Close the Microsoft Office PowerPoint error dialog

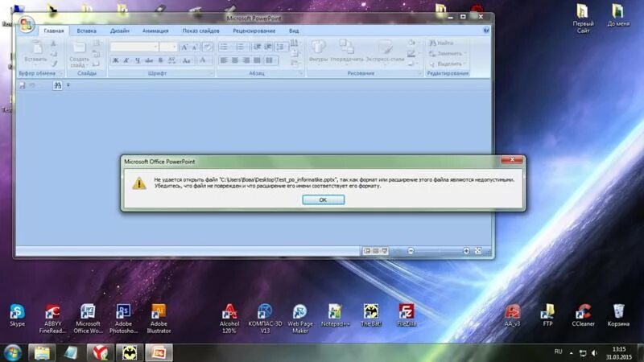[x=512, y=159]
